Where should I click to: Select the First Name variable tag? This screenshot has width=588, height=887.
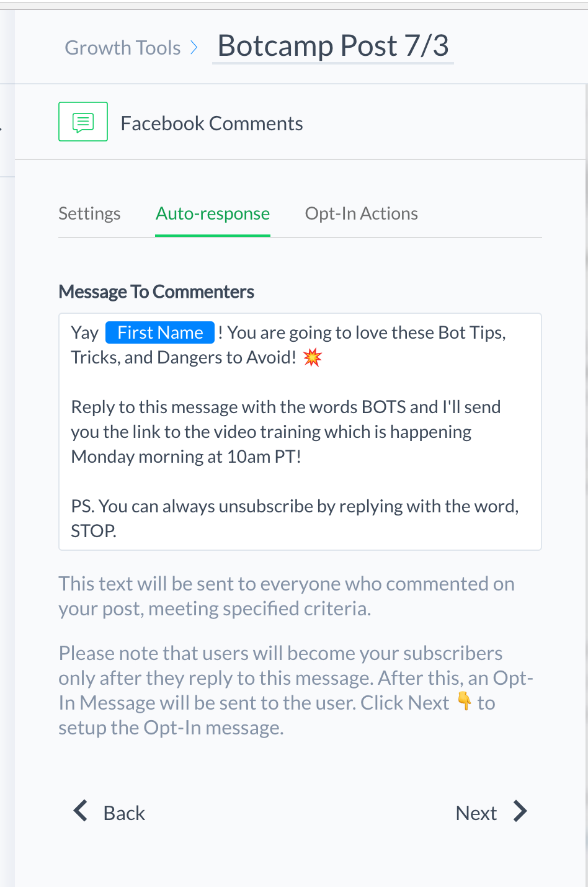(160, 332)
